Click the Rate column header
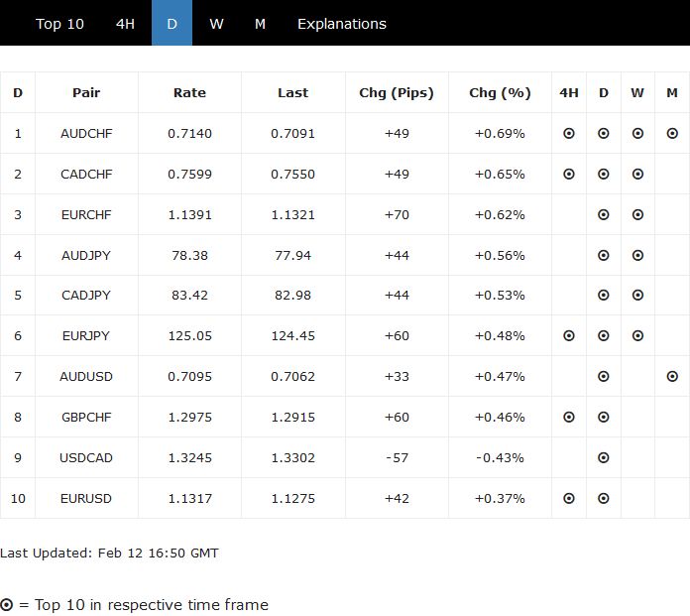Image resolution: width=690 pixels, height=616 pixels. click(189, 93)
